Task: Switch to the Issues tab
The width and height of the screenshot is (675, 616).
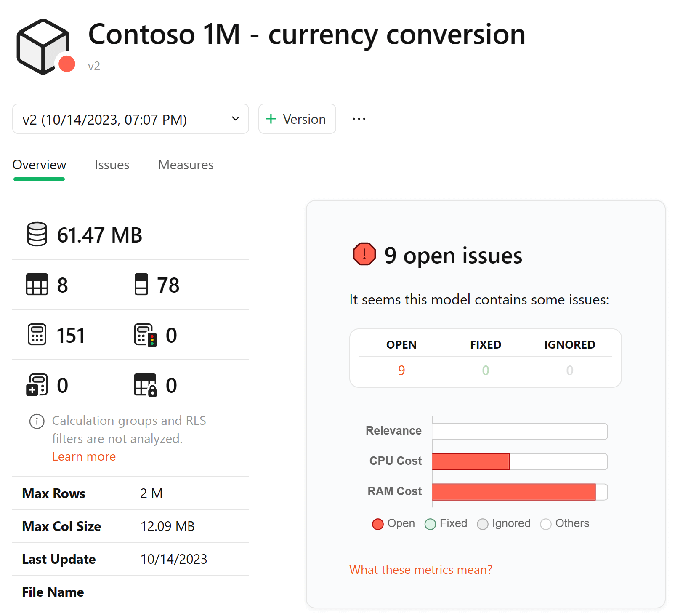Action: [x=112, y=165]
